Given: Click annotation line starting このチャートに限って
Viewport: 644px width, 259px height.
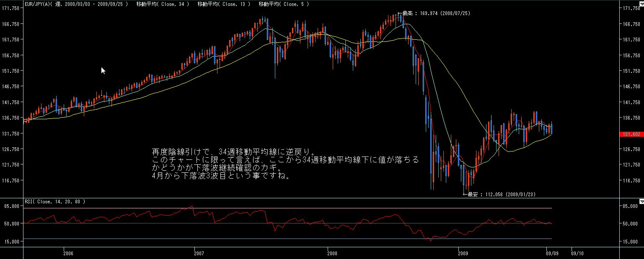Looking at the screenshot, I should tap(285, 160).
